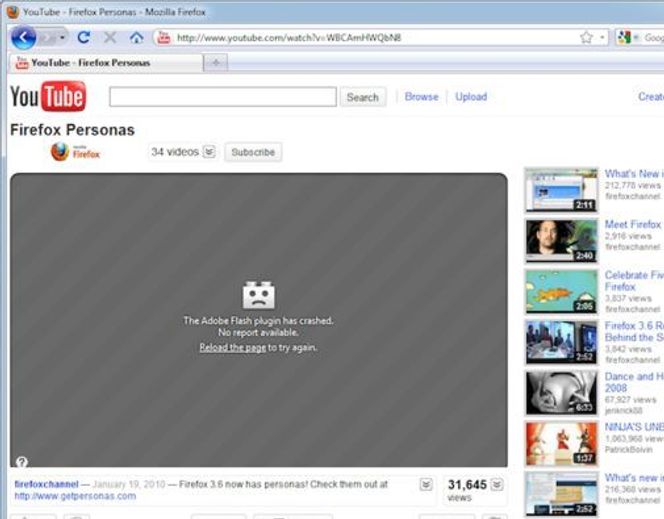Open the firefoxchannel uploader link
Viewport: 664px width, 519px height.
click(47, 484)
